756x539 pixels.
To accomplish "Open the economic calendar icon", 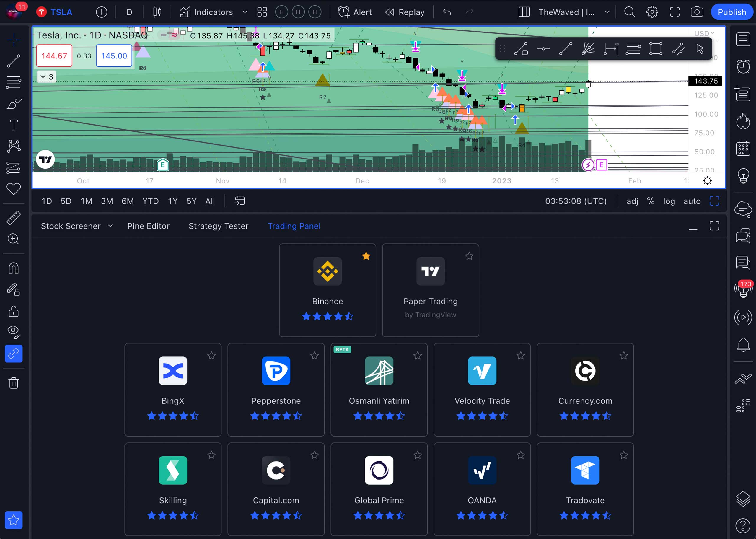I will (743, 148).
